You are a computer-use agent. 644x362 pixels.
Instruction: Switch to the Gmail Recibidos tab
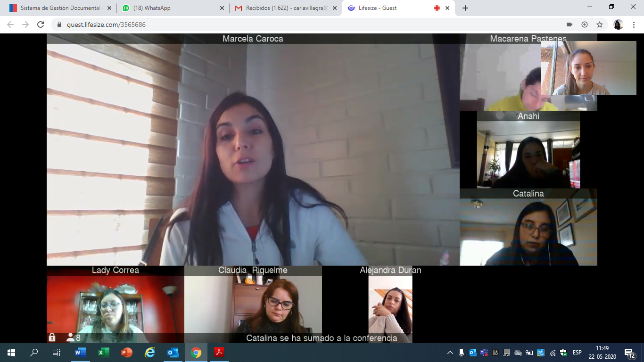[x=283, y=8]
